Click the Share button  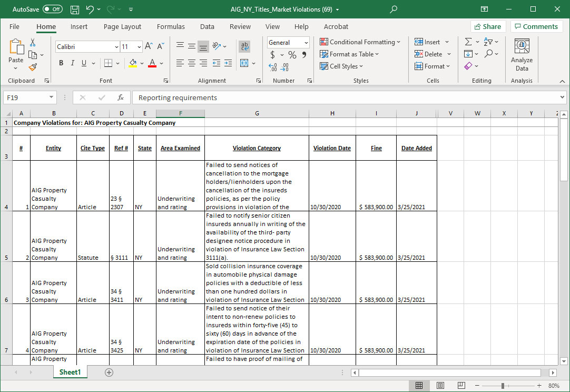point(488,26)
